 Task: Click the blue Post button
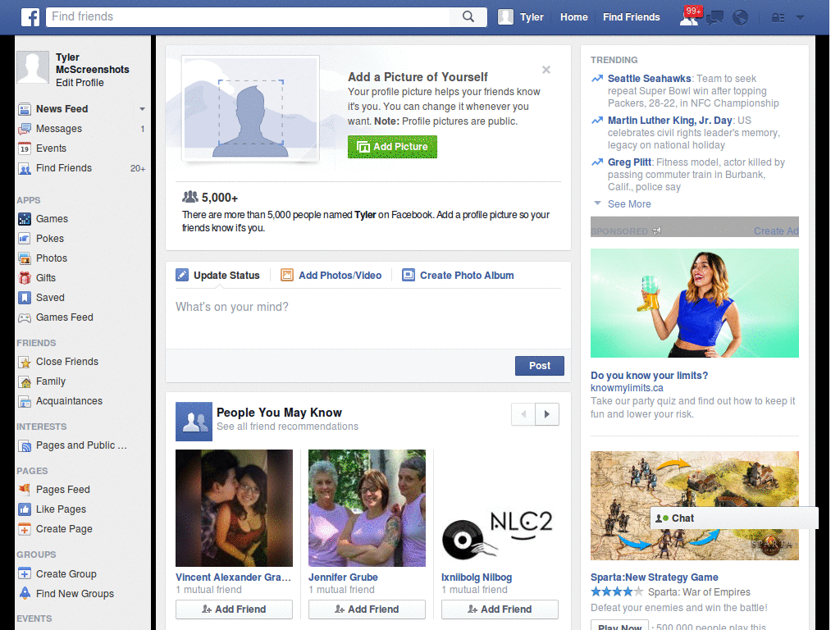click(x=540, y=366)
